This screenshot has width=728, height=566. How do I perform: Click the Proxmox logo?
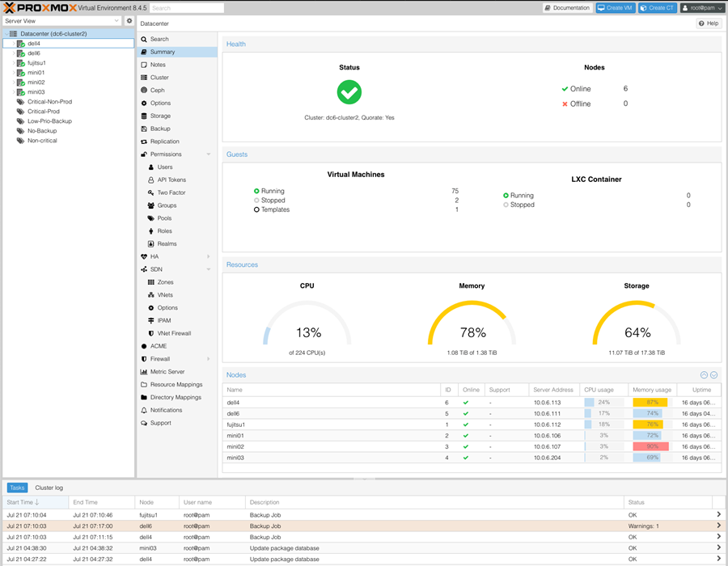[x=40, y=8]
